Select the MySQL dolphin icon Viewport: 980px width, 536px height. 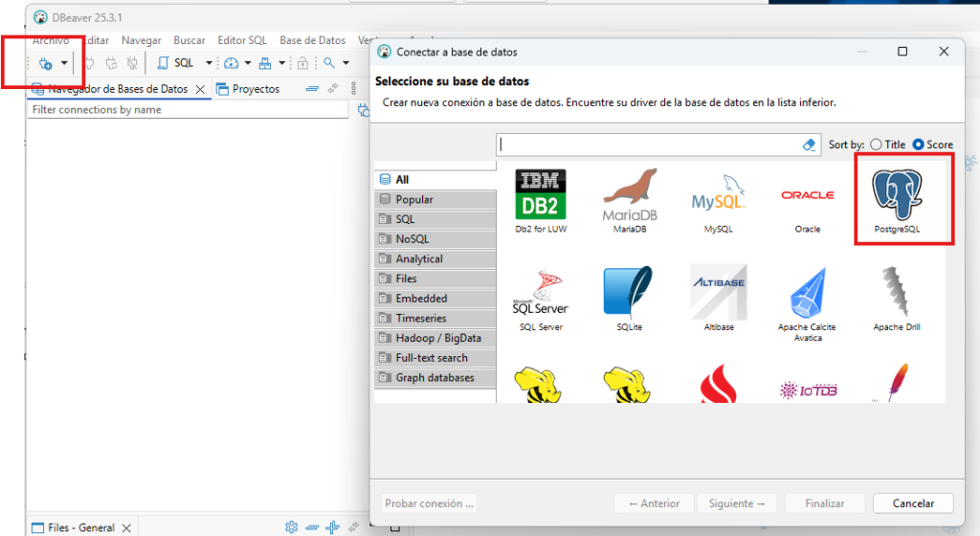coord(718,200)
